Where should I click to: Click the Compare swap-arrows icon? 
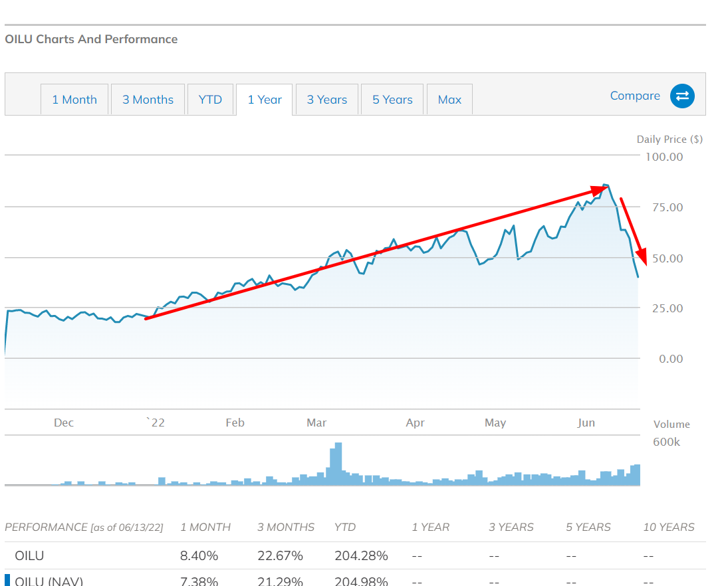pos(682,96)
